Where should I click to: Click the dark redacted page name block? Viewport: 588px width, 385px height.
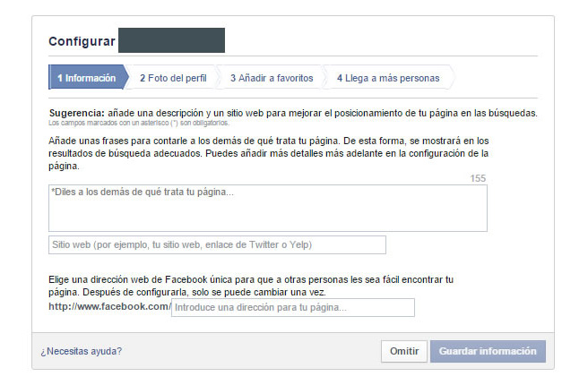click(x=171, y=40)
